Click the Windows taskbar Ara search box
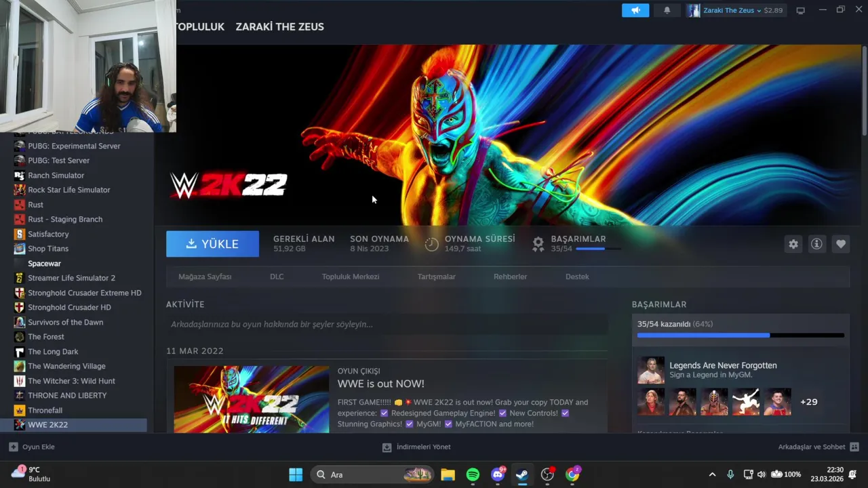Screen dimensions: 868x488 pos(372,474)
